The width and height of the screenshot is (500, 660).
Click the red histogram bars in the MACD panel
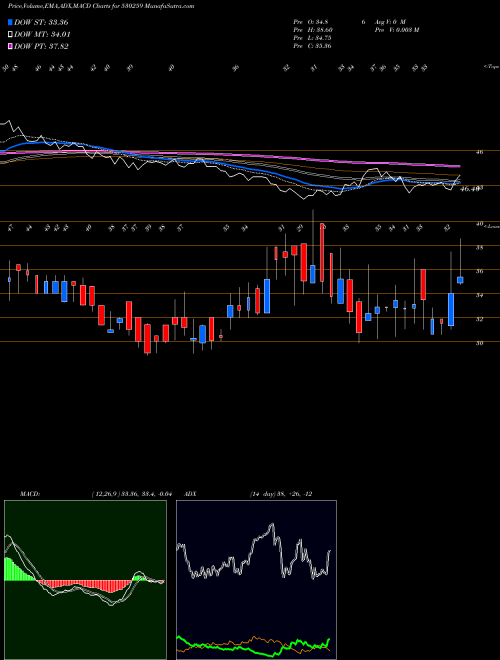click(x=84, y=586)
